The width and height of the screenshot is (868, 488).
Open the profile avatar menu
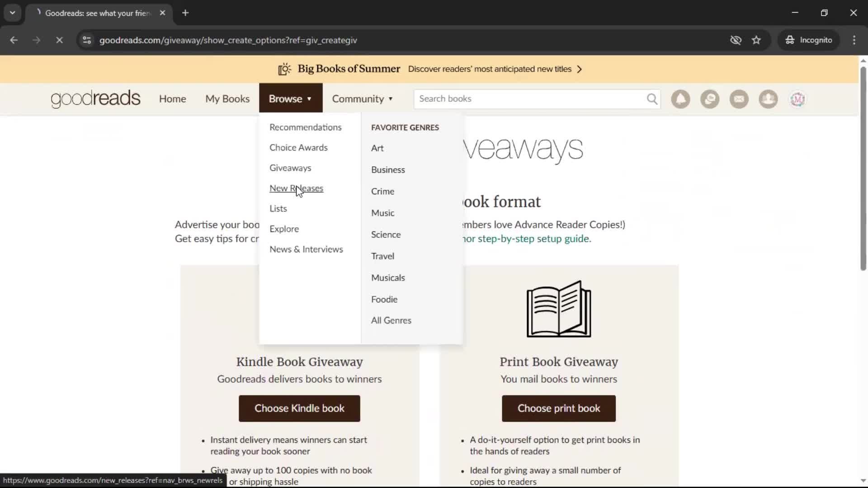click(797, 99)
